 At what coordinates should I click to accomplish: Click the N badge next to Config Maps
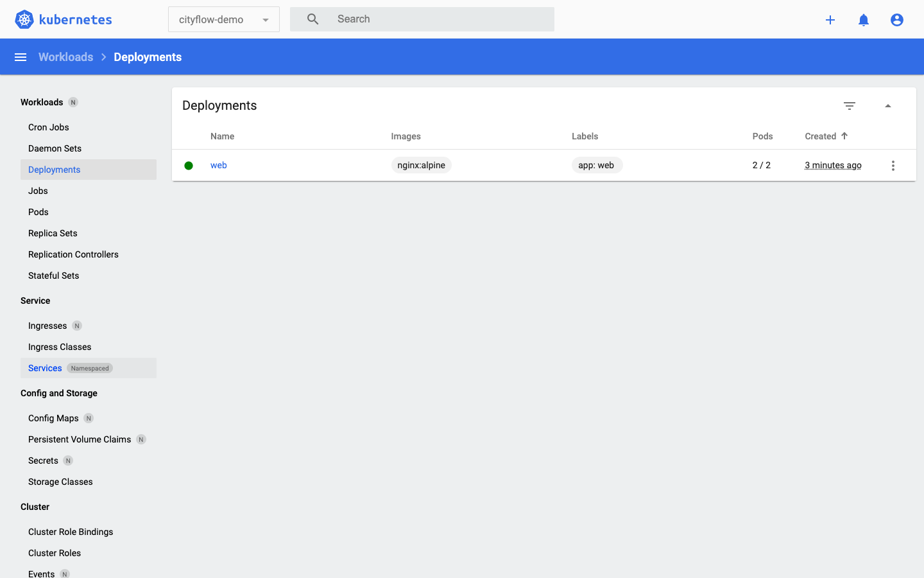pyautogui.click(x=89, y=418)
